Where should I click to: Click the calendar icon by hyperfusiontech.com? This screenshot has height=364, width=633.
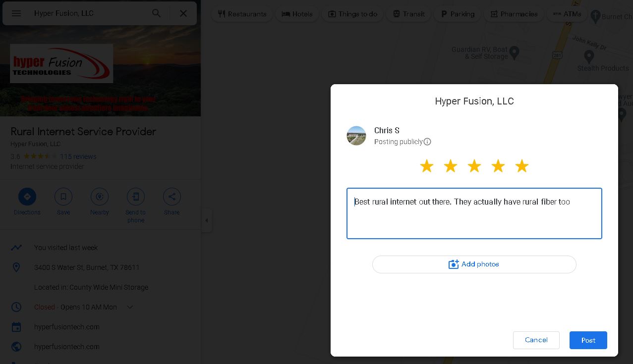pyautogui.click(x=16, y=327)
